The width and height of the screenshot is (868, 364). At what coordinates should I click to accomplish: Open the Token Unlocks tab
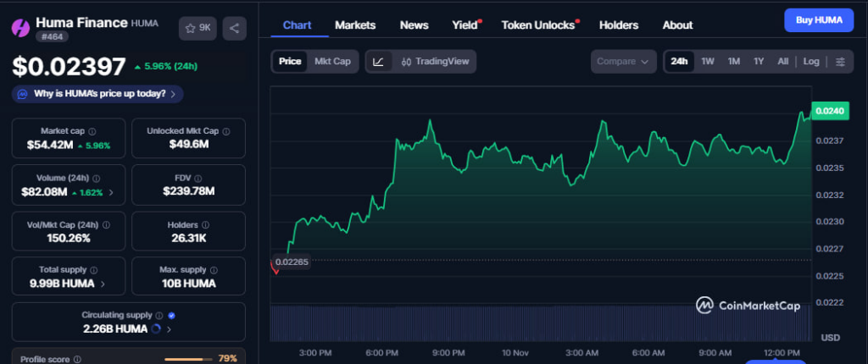tap(537, 25)
